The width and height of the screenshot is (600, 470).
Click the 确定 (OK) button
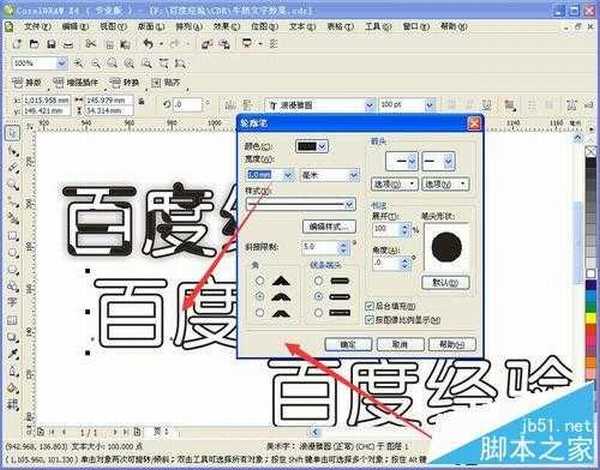point(342,342)
